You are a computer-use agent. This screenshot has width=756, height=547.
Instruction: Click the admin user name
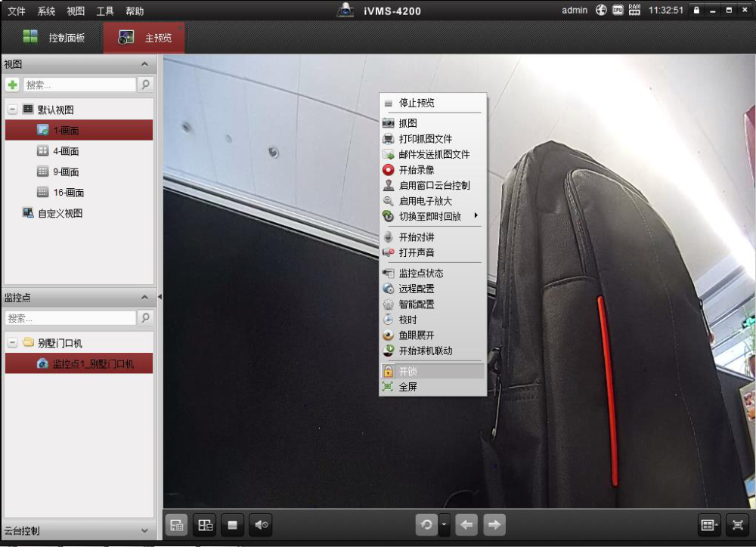click(x=575, y=10)
